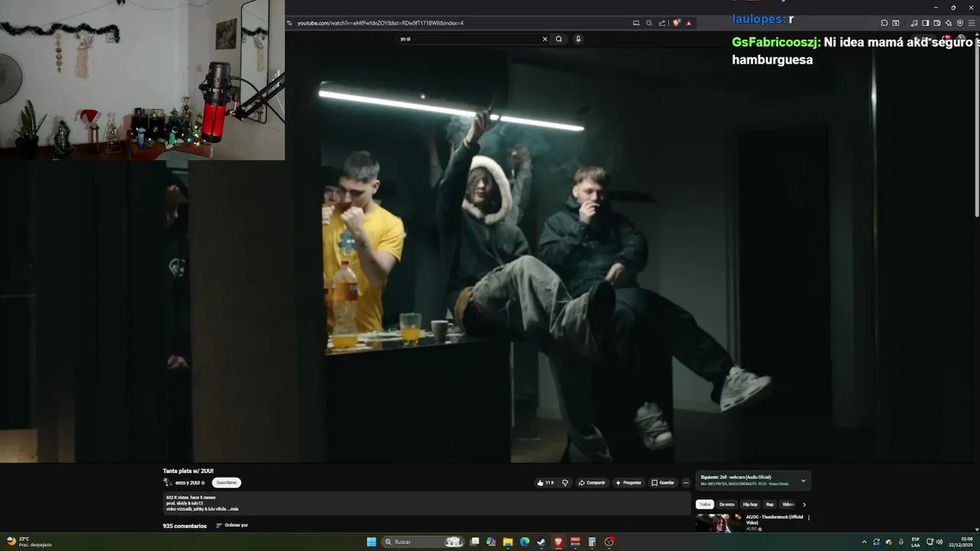Image resolution: width=980 pixels, height=551 pixels.
Task: Open 'Ordenar por' comments sort menu
Action: 232,526
